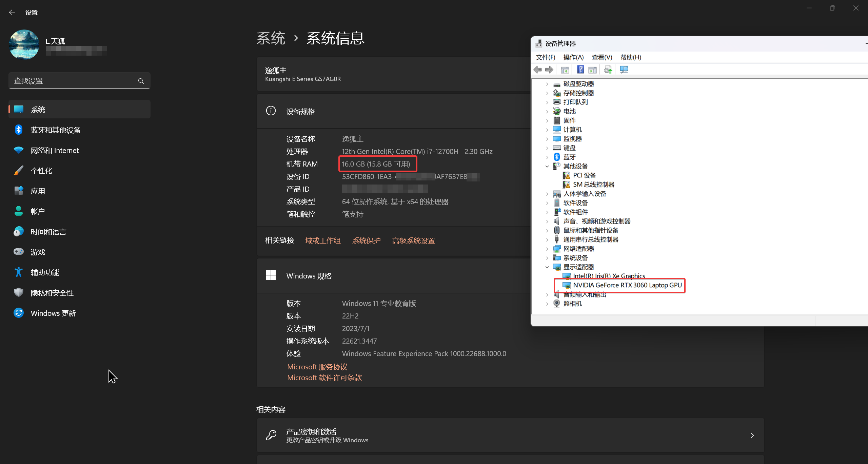Screen dimensions: 868x464
Task: Select the SM 总线控制器 device
Action: pos(593,185)
